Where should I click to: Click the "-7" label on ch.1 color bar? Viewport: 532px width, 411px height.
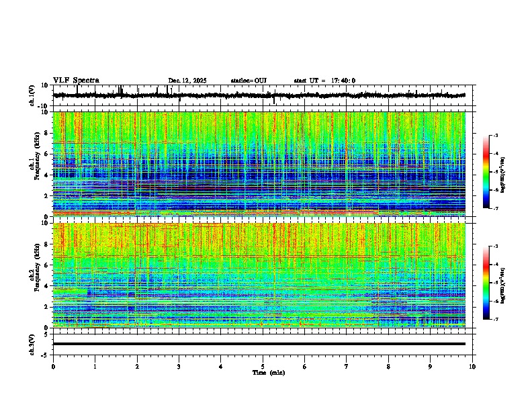pos(496,208)
